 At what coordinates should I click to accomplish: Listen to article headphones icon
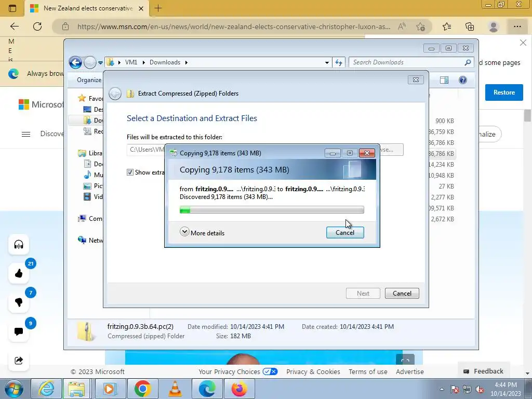point(19,244)
